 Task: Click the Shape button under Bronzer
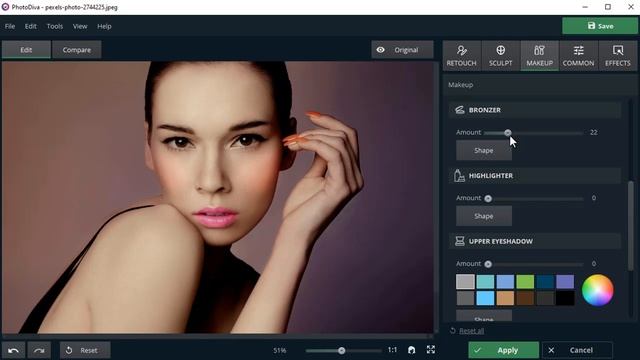tap(484, 150)
